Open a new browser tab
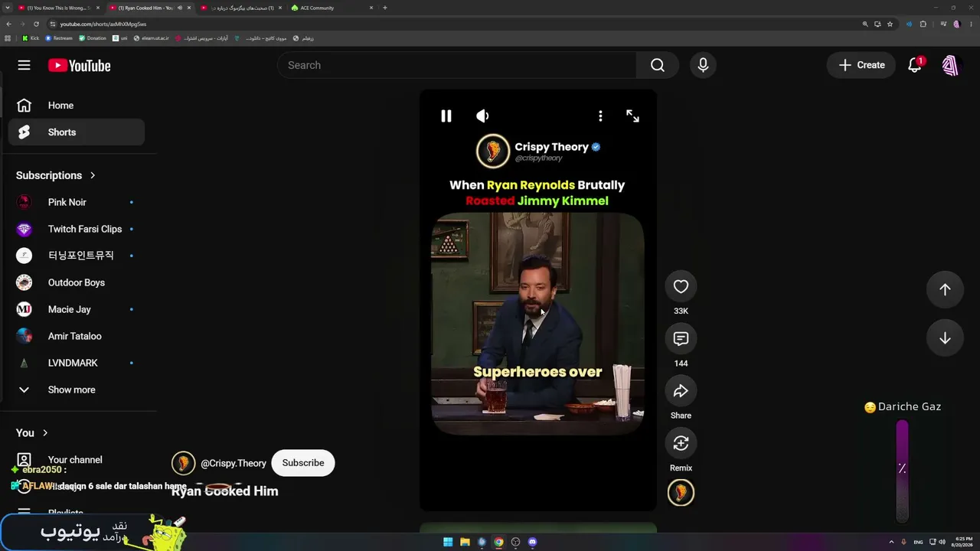The height and width of the screenshot is (551, 980). [x=384, y=8]
